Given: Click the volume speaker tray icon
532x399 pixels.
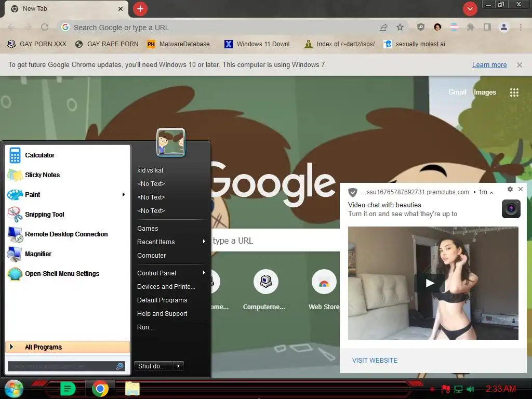Looking at the screenshot, I should click(471, 389).
